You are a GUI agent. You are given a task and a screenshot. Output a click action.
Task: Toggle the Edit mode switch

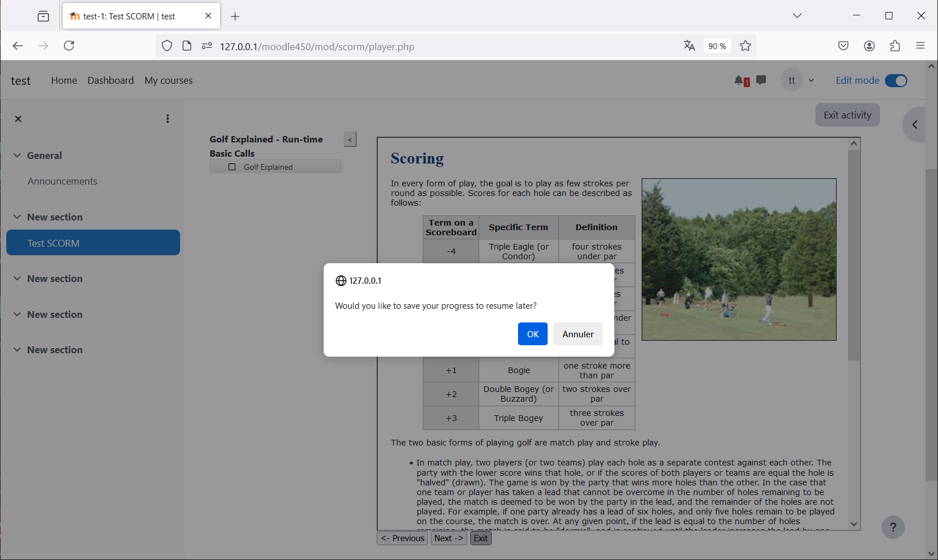(x=896, y=80)
